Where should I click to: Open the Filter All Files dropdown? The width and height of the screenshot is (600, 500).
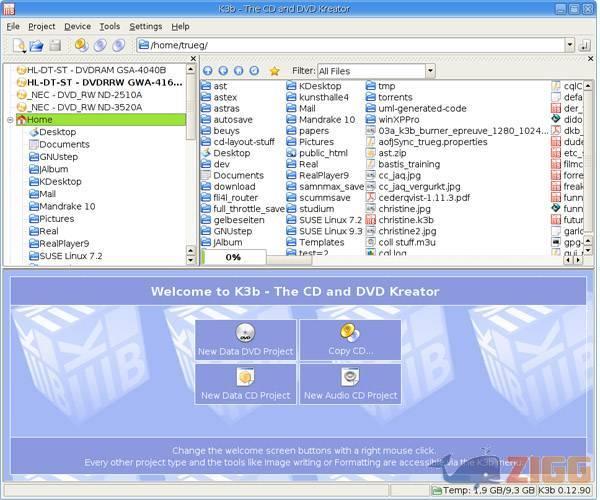pyautogui.click(x=375, y=71)
